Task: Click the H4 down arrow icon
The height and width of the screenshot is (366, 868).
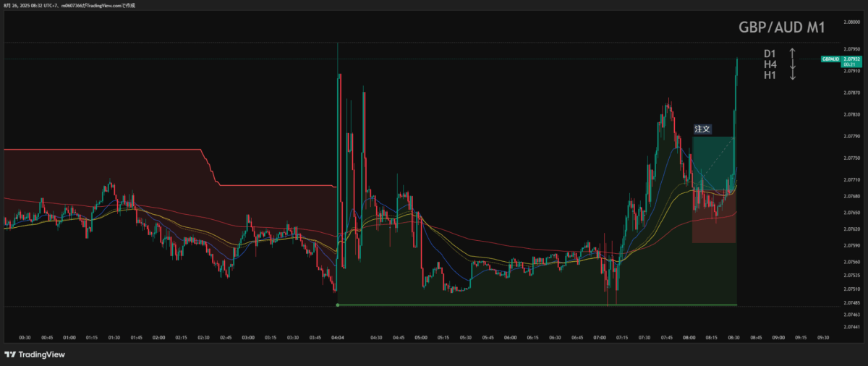Action: [x=792, y=64]
